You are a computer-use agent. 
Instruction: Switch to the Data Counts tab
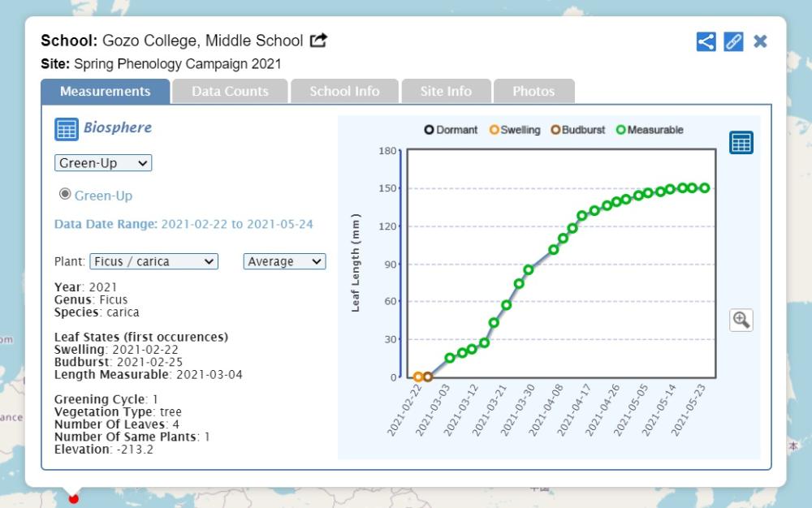click(x=230, y=92)
